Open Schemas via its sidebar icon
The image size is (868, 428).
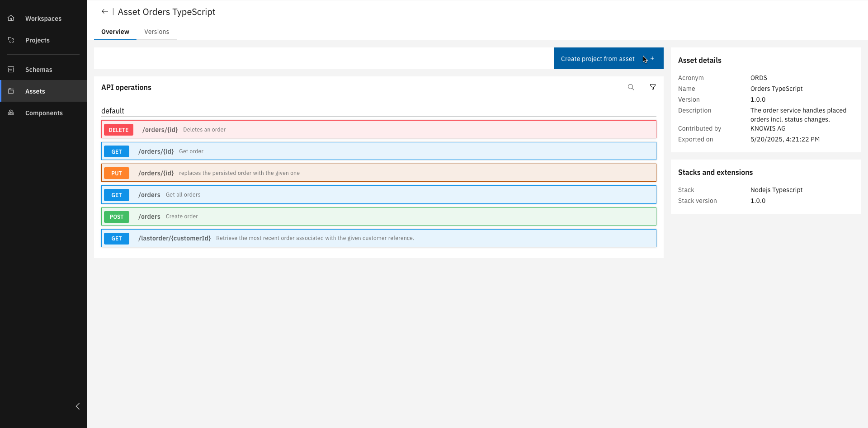[x=10, y=69]
